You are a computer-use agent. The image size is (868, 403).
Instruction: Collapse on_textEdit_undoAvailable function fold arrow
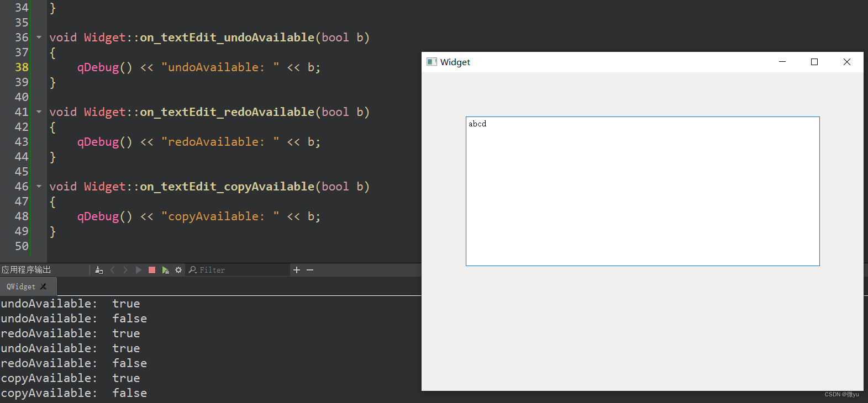tap(39, 38)
